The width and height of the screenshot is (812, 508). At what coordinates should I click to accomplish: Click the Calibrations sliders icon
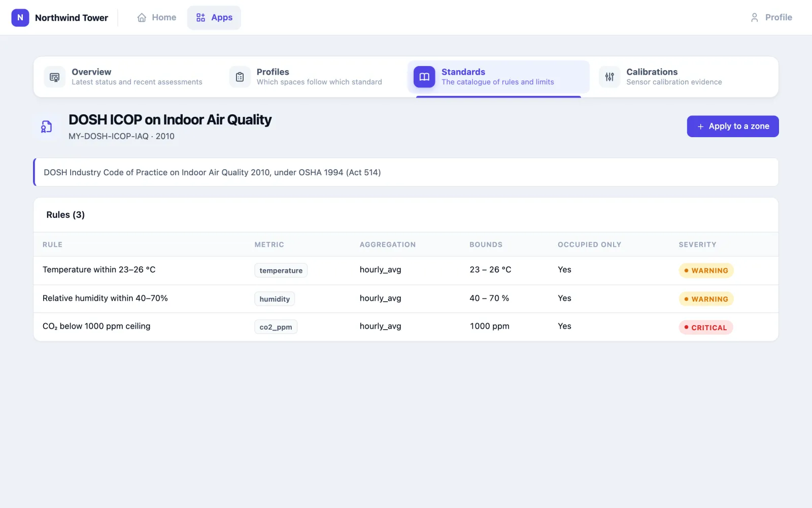point(610,77)
